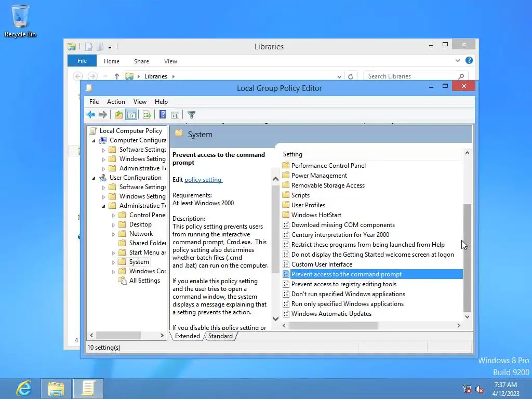
Task: Click the tree pane horizontal scroll right arrow
Action: [162, 335]
